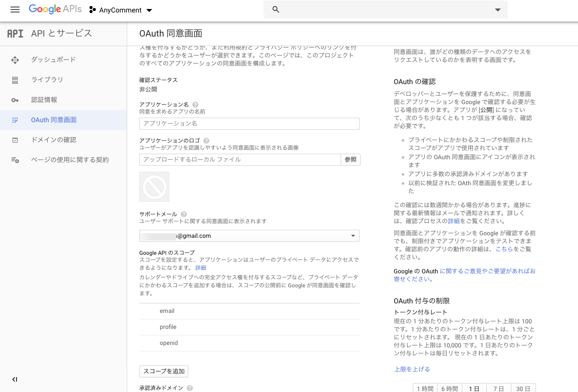This screenshot has width=578, height=392.
Task: Open the support email dropdown
Action: (x=249, y=236)
